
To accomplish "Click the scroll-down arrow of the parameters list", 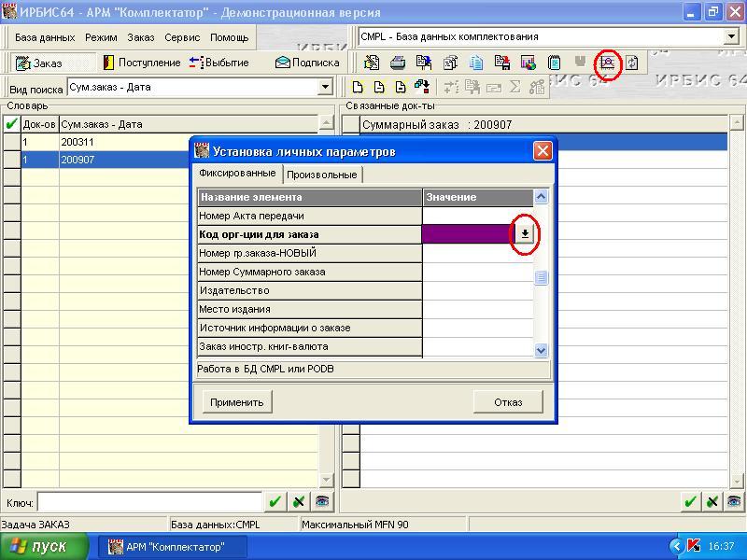I will [x=541, y=349].
